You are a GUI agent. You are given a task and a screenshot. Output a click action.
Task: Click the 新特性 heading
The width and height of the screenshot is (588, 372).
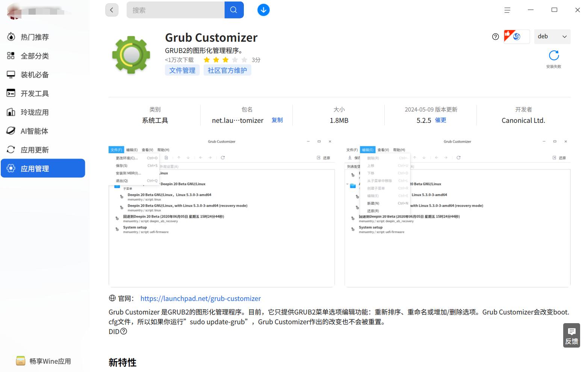(x=122, y=362)
